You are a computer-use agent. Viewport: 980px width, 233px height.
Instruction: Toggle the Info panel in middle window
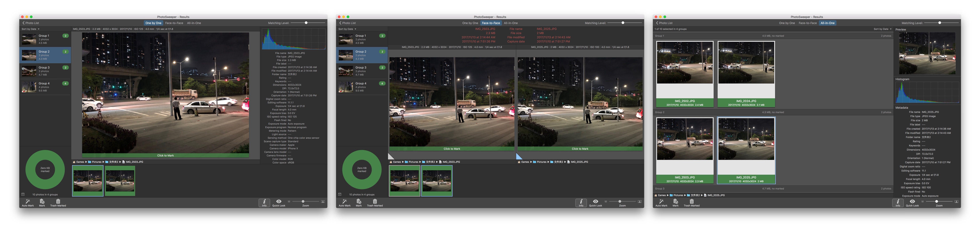point(581,202)
